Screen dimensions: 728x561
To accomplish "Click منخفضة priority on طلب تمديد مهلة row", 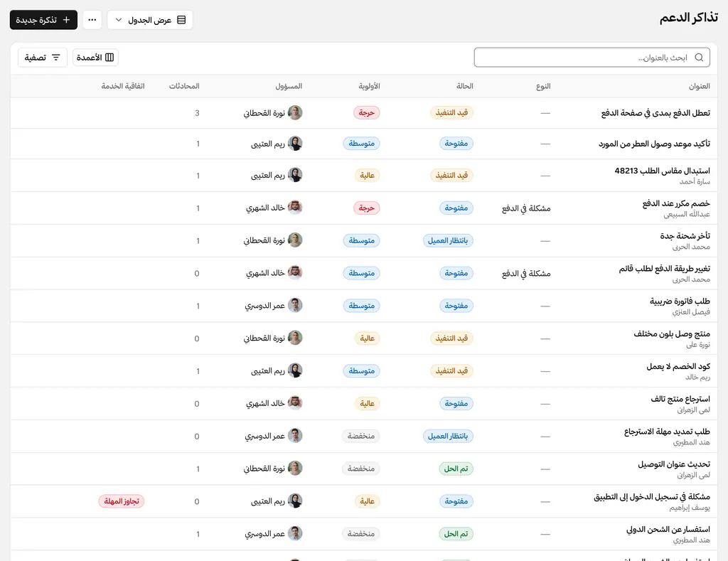I will [361, 436].
